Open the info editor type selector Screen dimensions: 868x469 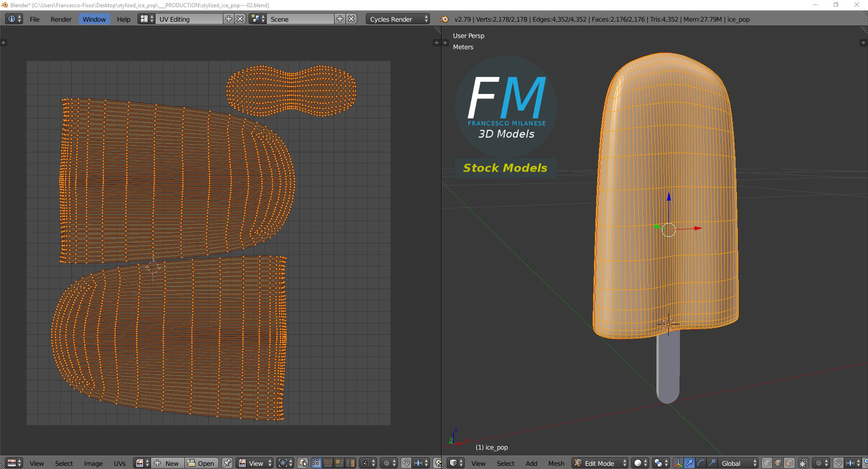(14, 19)
